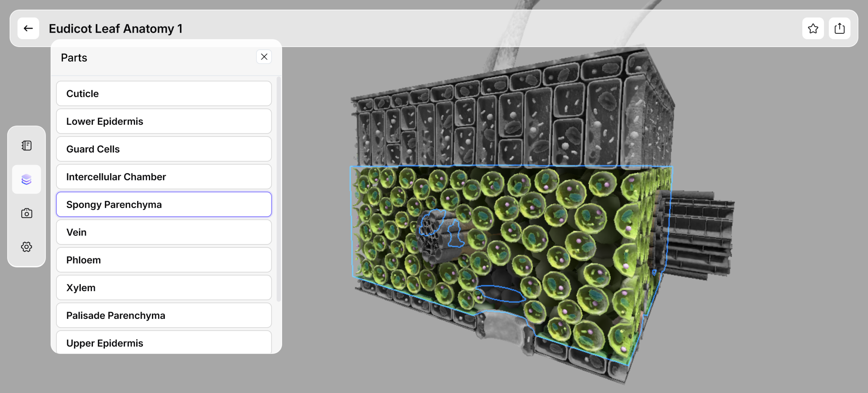Open the settings gear icon

(27, 247)
